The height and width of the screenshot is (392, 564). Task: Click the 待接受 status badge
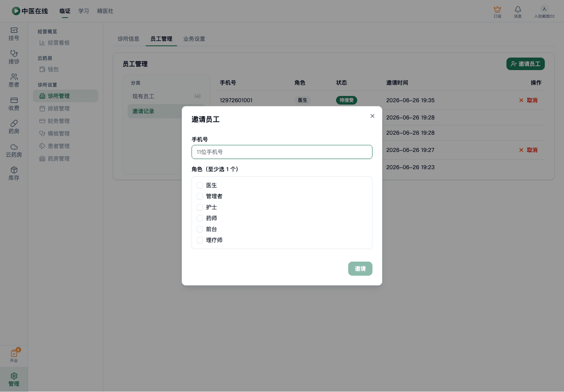point(347,100)
